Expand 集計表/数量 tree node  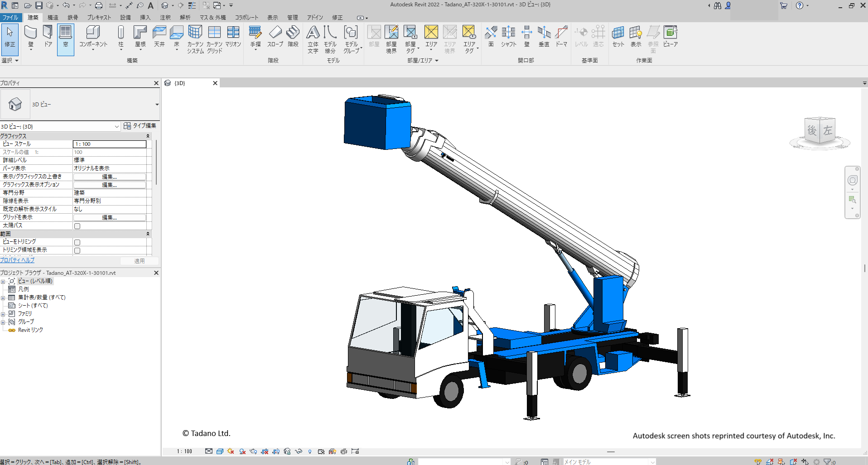click(3, 298)
